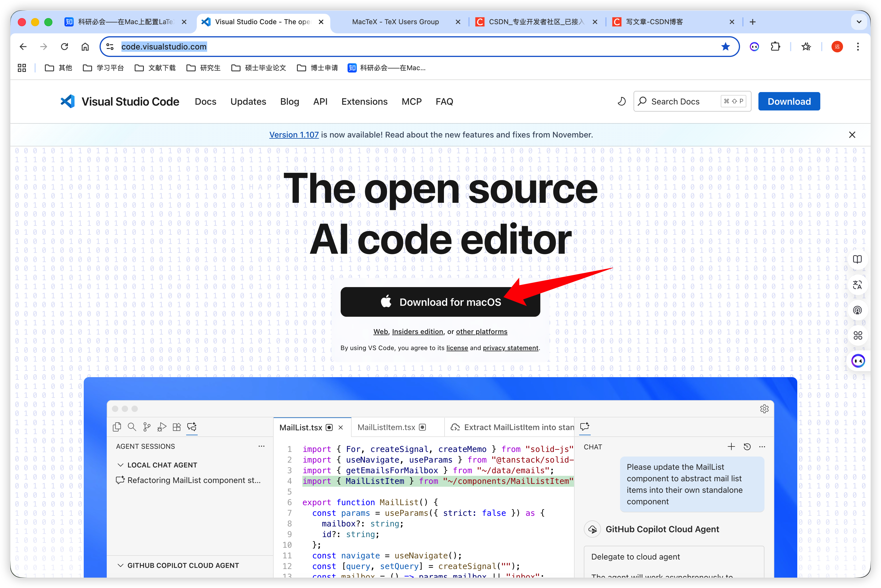Open the 硕士毕业论文 bookmarks folder
This screenshot has width=881, height=588.
(259, 68)
